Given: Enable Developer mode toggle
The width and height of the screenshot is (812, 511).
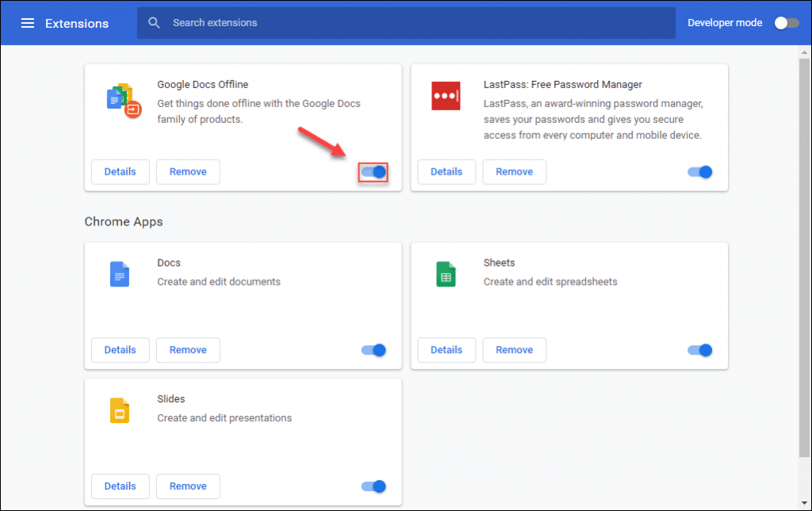Looking at the screenshot, I should coord(787,23).
